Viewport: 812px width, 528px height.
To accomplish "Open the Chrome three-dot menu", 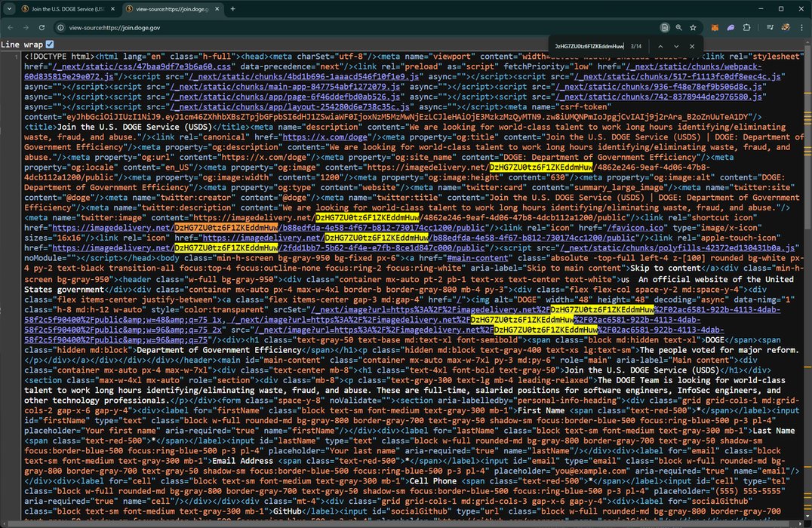I will click(x=800, y=27).
